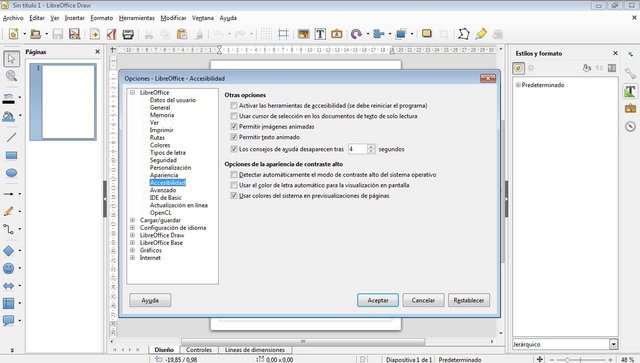Choose the Select arrow tool

click(11, 59)
